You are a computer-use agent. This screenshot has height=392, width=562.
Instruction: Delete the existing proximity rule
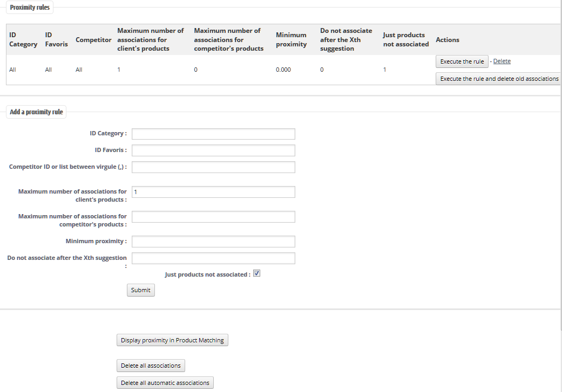tap(502, 61)
